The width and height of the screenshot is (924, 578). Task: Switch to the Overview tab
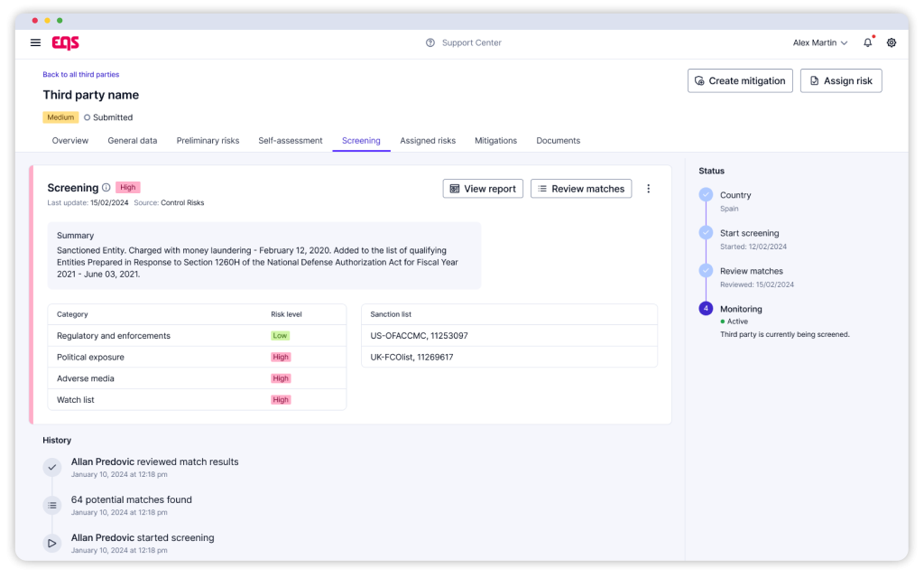pyautogui.click(x=70, y=141)
